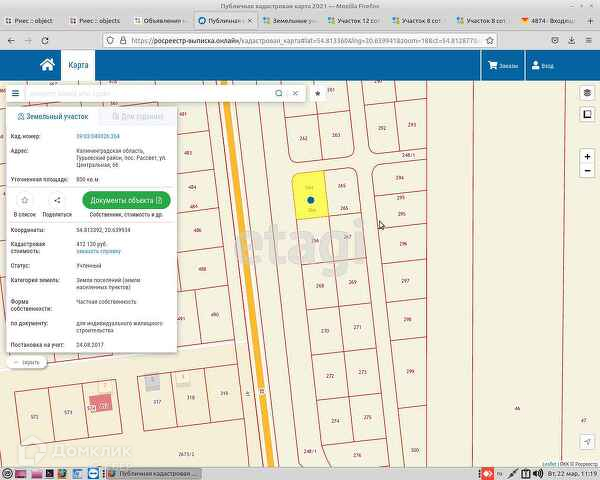Collapse the info panel with Скрыть
This screenshot has width=600, height=480.
click(26, 362)
